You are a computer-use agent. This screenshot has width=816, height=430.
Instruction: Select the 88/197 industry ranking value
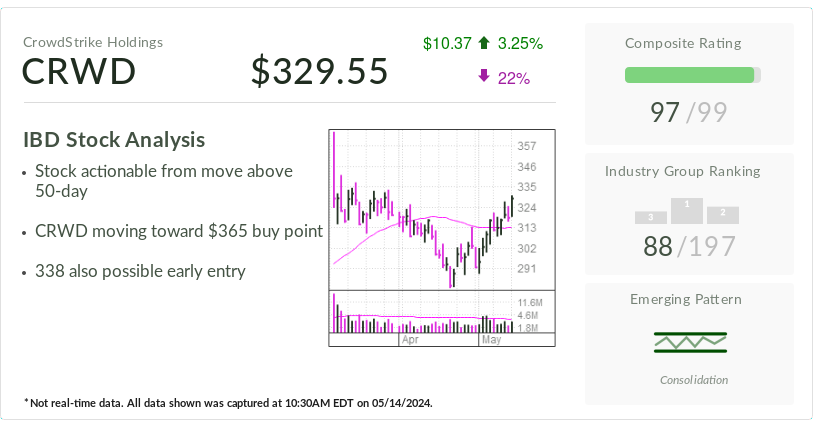point(690,246)
